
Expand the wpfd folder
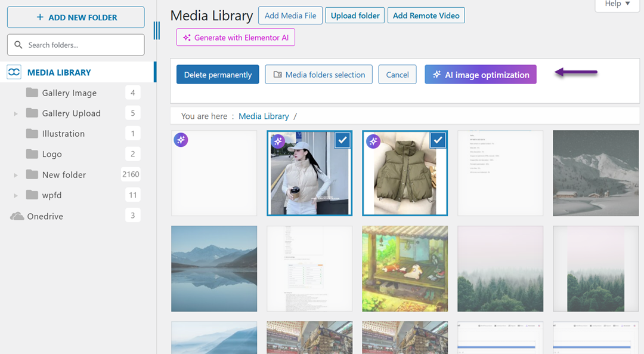click(14, 195)
